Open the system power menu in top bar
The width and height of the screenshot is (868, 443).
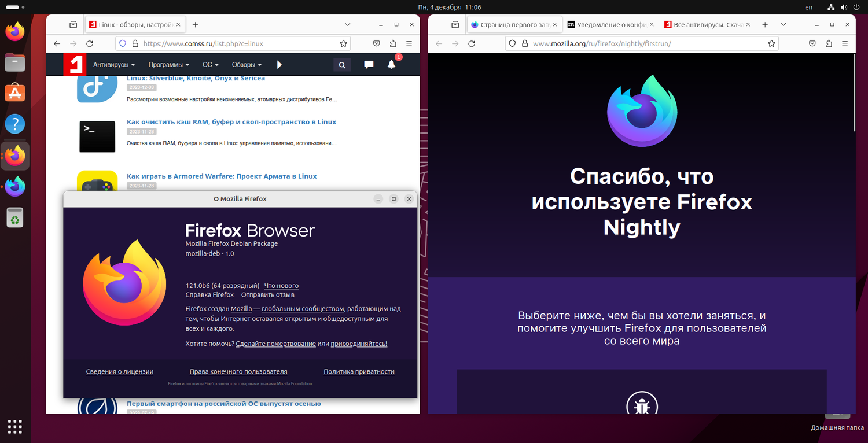[856, 8]
